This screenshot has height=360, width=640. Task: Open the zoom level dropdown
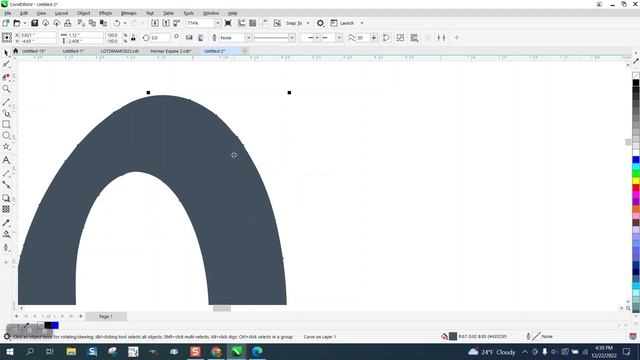pyautogui.click(x=217, y=23)
